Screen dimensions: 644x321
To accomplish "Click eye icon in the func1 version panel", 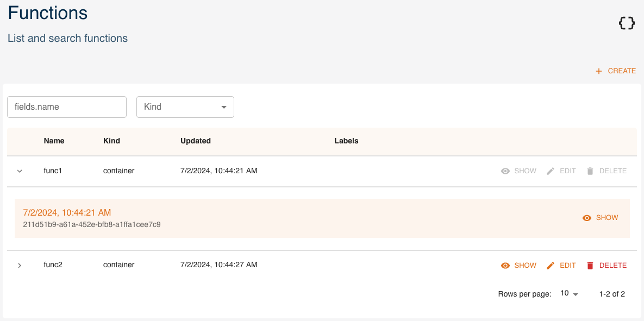I will 587,218.
